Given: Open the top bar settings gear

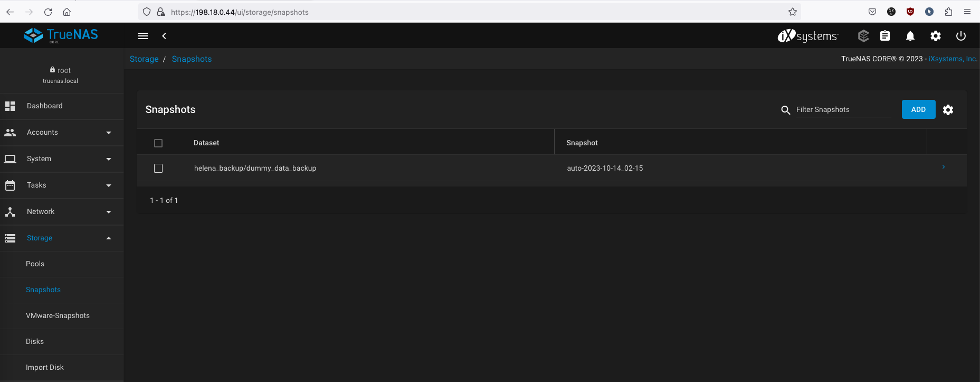Looking at the screenshot, I should (936, 36).
